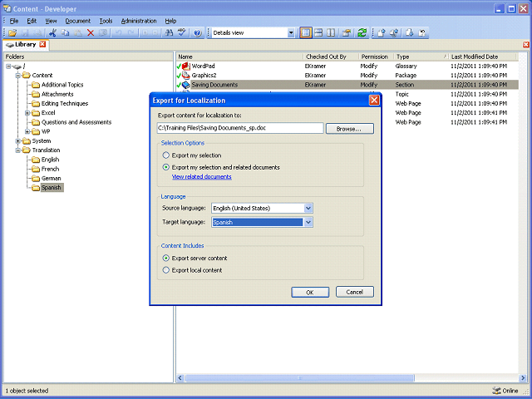Sort by the Type column header
This screenshot has width=532, height=399.
click(x=421, y=57)
